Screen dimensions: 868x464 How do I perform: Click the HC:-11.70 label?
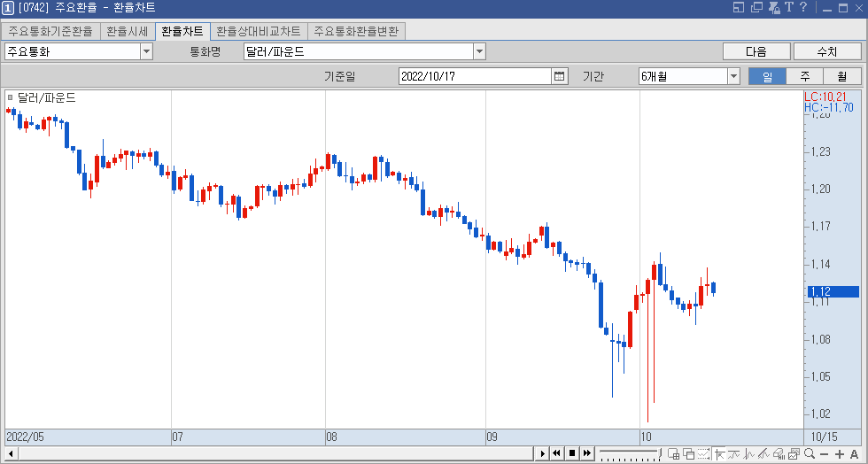829,107
